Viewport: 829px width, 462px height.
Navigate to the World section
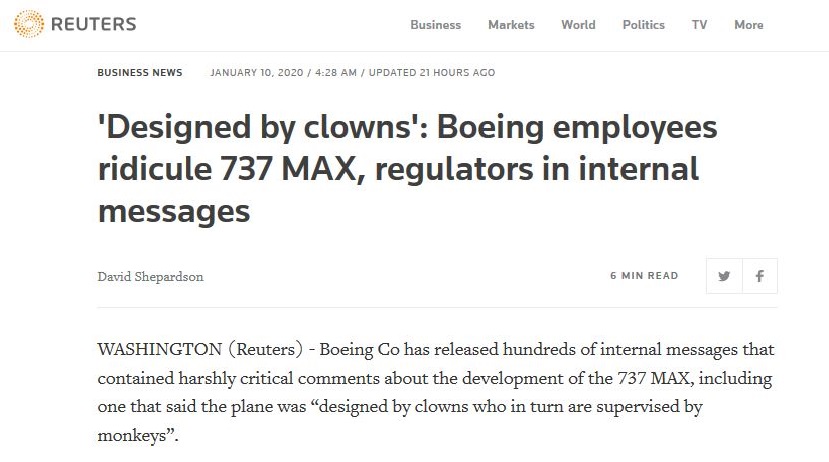click(x=578, y=25)
